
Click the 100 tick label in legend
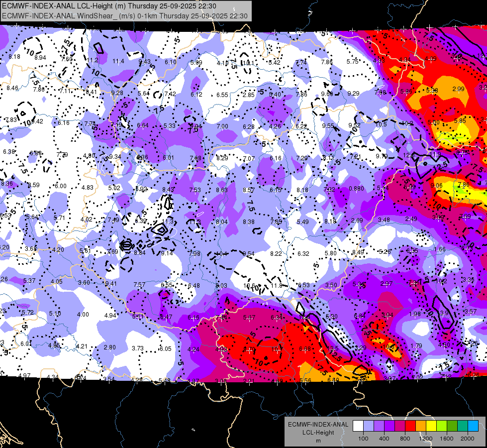363,439
